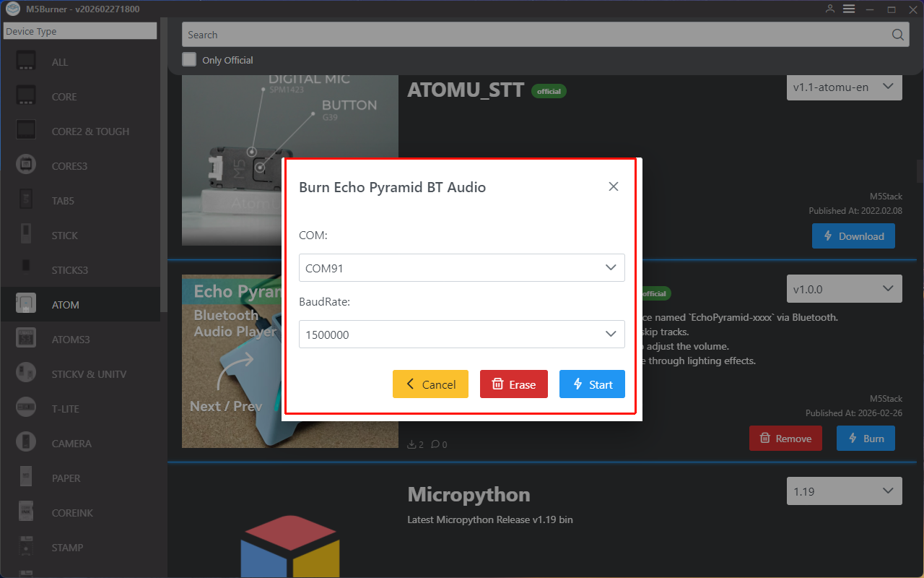This screenshot has width=924, height=578.
Task: Click the CAMERA device icon
Action: tap(26, 443)
